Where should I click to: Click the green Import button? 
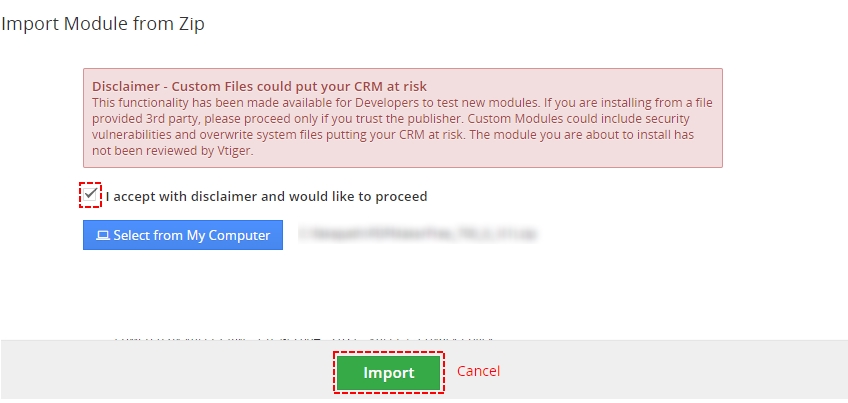(388, 373)
